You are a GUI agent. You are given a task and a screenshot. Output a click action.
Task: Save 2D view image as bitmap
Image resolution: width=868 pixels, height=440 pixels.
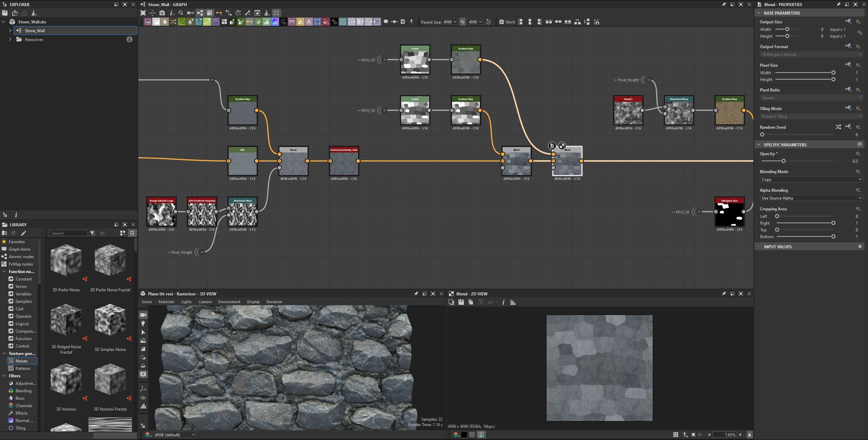coord(461,302)
